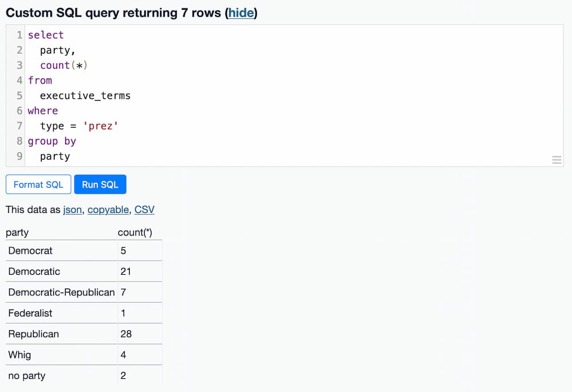Open the copyable version of the data
572x392 pixels.
(108, 209)
